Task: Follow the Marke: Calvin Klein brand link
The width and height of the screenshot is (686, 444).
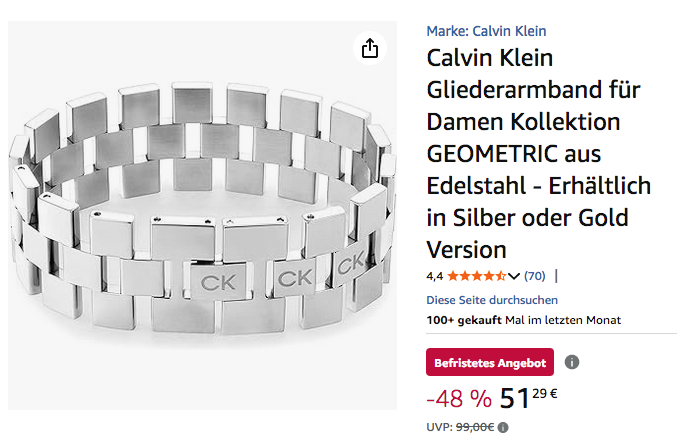Action: pyautogui.click(x=486, y=31)
